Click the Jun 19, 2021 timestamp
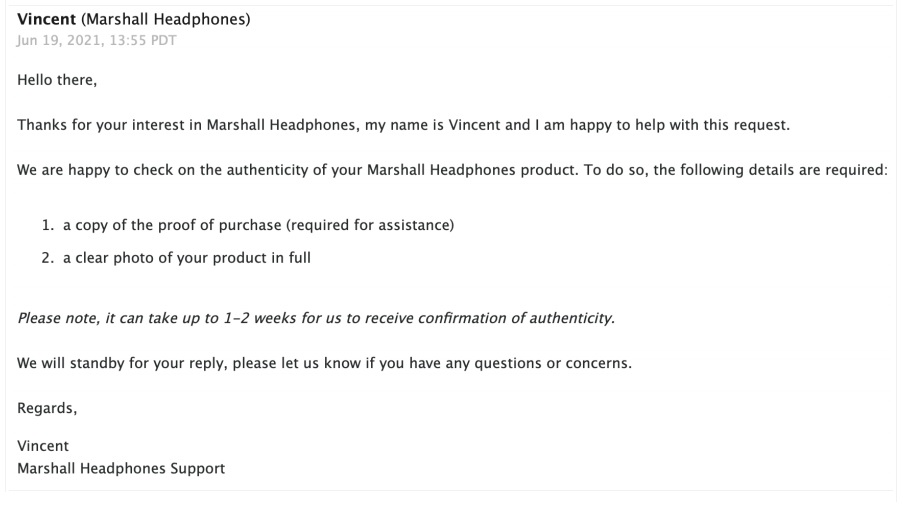 click(x=57, y=40)
